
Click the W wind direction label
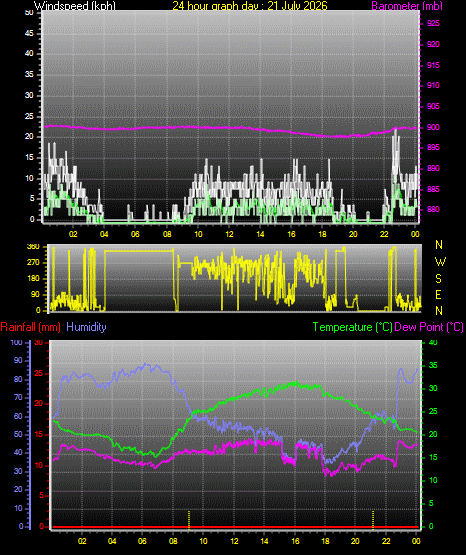pyautogui.click(x=440, y=262)
